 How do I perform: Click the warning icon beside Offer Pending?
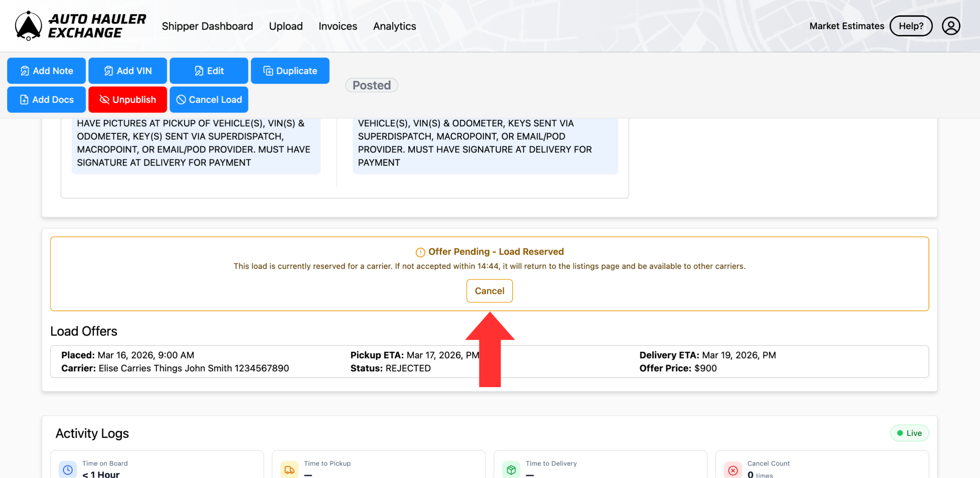click(x=420, y=252)
